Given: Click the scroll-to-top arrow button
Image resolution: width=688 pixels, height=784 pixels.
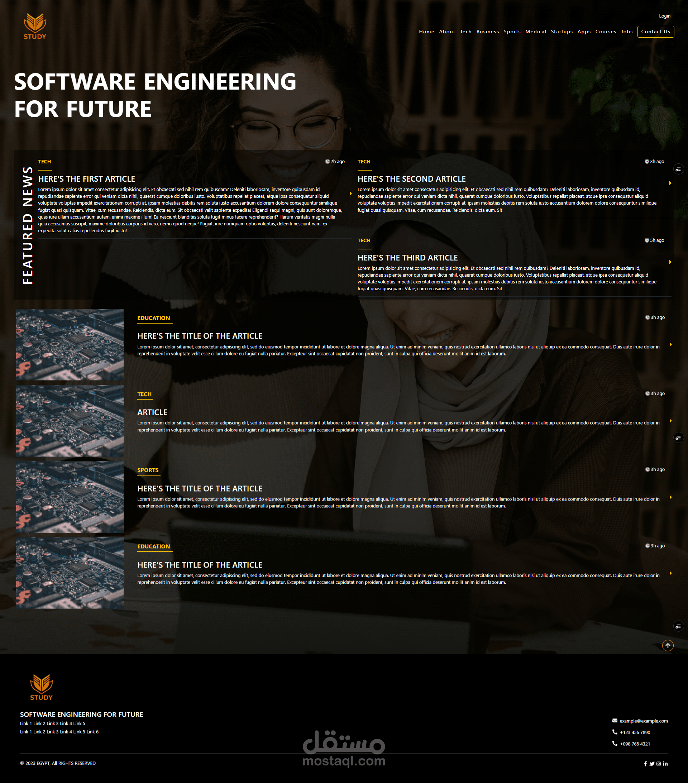Looking at the screenshot, I should click(668, 646).
